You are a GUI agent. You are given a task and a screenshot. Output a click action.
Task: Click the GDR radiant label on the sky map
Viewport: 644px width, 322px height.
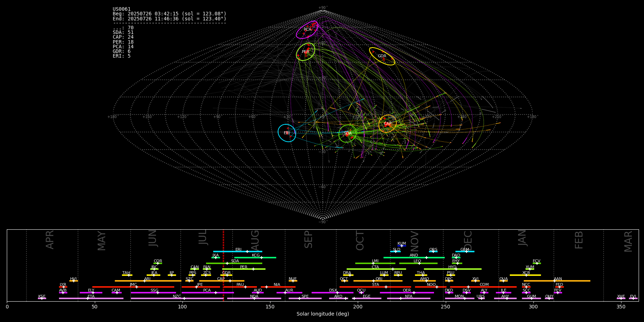(x=382, y=56)
